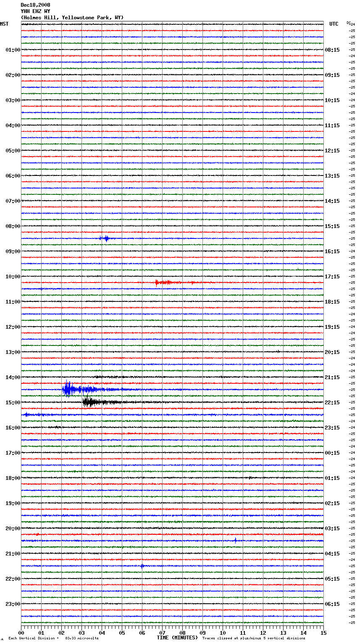The height and width of the screenshot is (644, 357).
Task: Click the 08:15 UTC time label
Action: (x=332, y=50)
